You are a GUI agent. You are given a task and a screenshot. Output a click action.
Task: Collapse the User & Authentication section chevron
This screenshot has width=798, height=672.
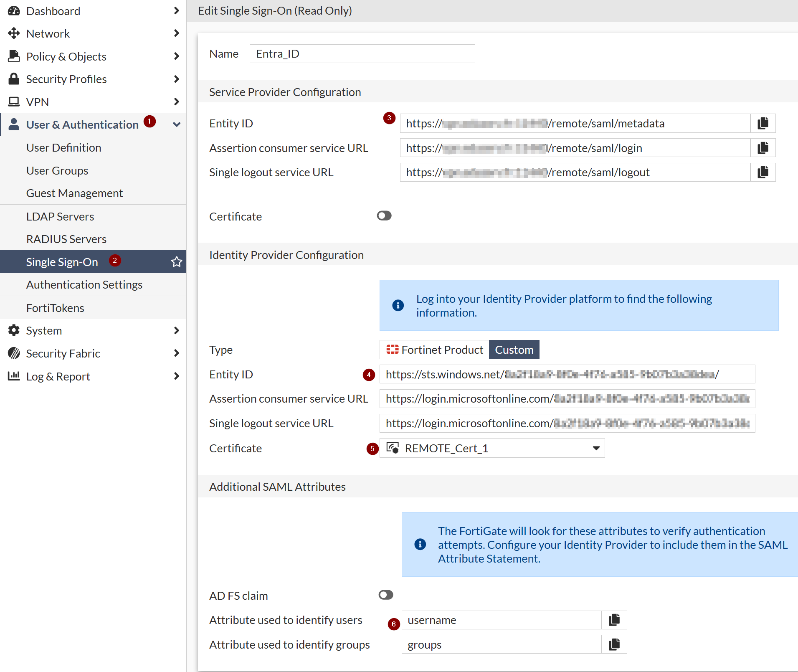176,124
